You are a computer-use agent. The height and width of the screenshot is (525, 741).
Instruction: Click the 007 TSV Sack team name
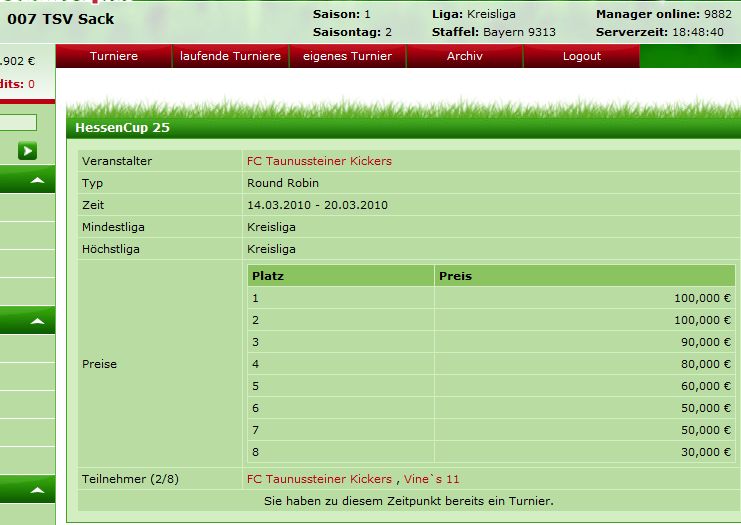60,19
